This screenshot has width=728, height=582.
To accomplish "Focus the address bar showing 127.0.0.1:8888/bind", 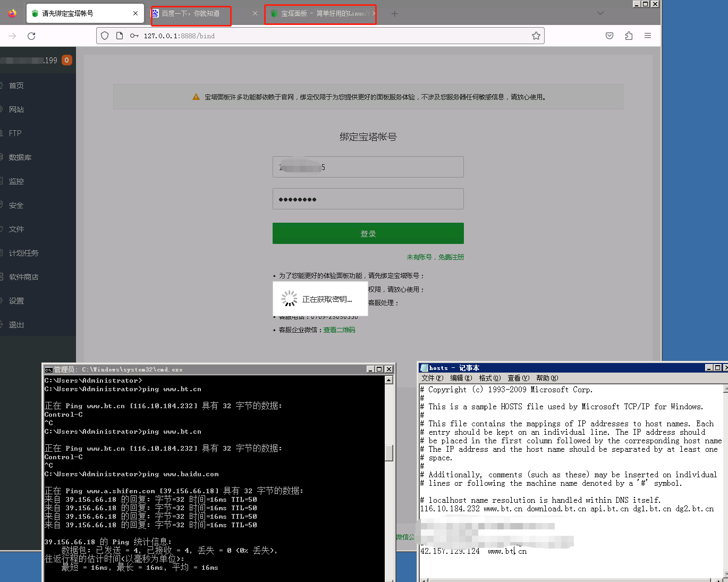I will 320,36.
